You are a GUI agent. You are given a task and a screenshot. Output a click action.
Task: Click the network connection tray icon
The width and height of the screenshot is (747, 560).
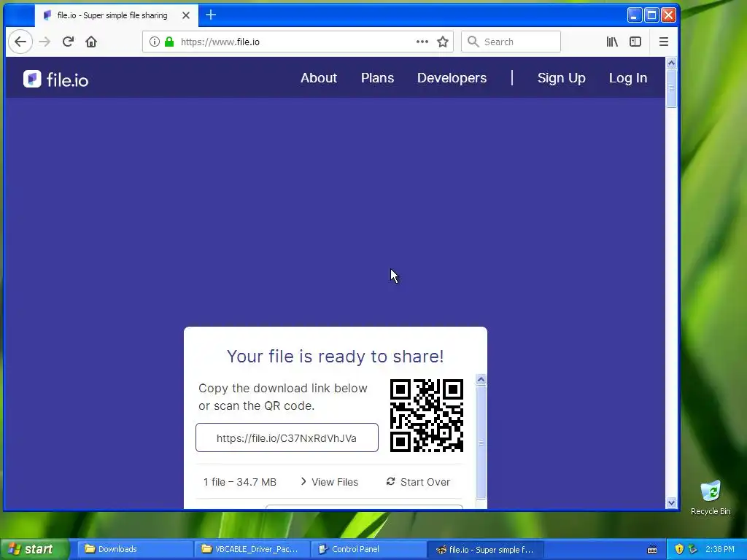[692, 549]
